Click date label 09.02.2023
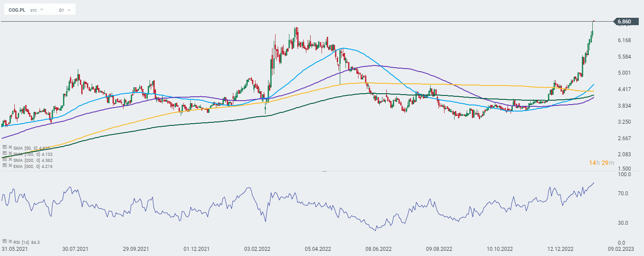644x256 pixels. tap(621, 249)
